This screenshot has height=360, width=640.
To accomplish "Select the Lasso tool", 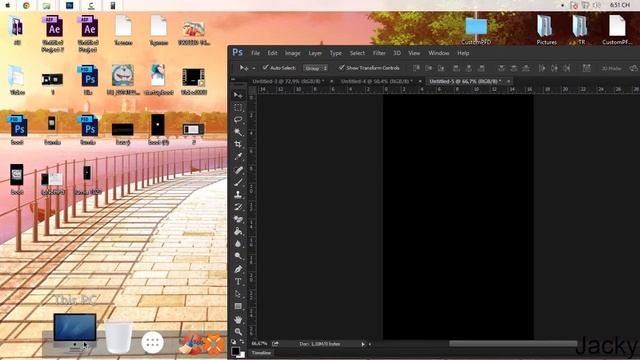I will point(238,120).
